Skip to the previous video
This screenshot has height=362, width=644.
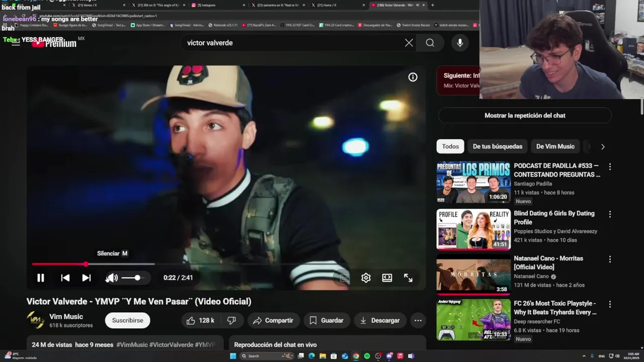coord(65,278)
